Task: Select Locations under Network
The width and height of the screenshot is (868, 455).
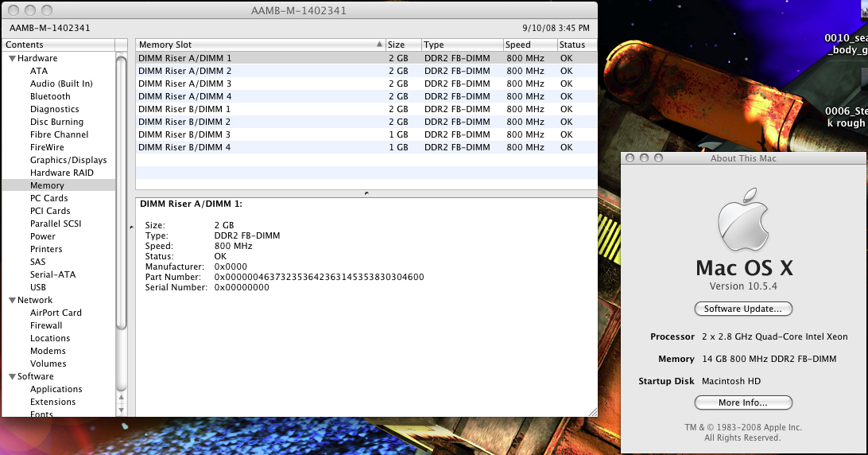Action: point(50,339)
